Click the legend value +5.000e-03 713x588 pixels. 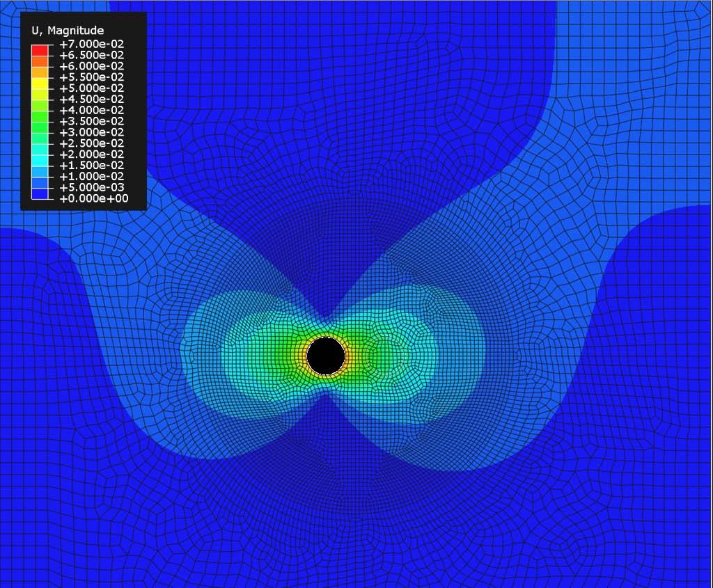tap(91, 187)
